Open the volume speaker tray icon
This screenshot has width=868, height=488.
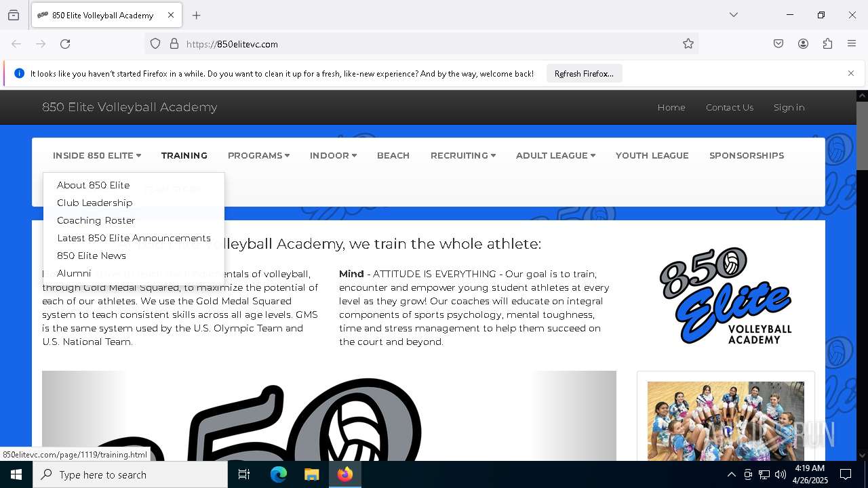[x=781, y=474]
